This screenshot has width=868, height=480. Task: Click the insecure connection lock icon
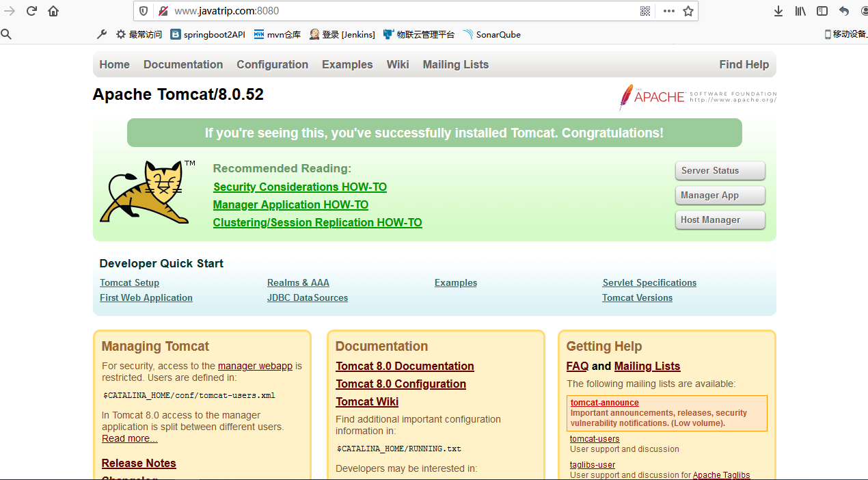[x=163, y=11]
